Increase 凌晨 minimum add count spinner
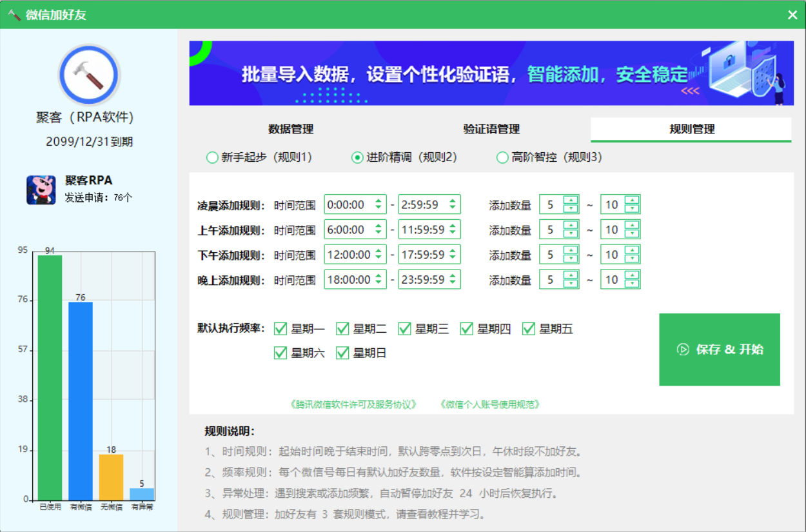 click(x=571, y=201)
